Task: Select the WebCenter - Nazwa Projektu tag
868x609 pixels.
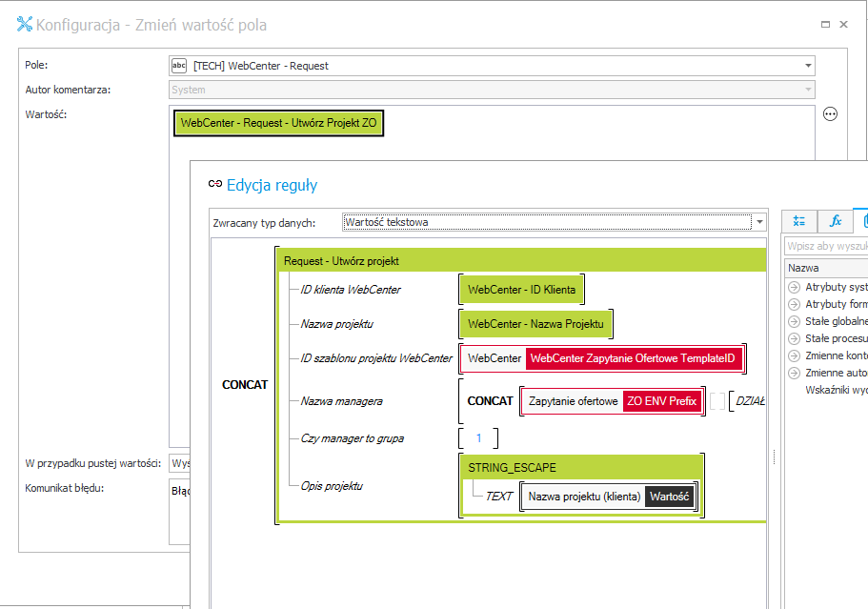Action: click(x=535, y=324)
